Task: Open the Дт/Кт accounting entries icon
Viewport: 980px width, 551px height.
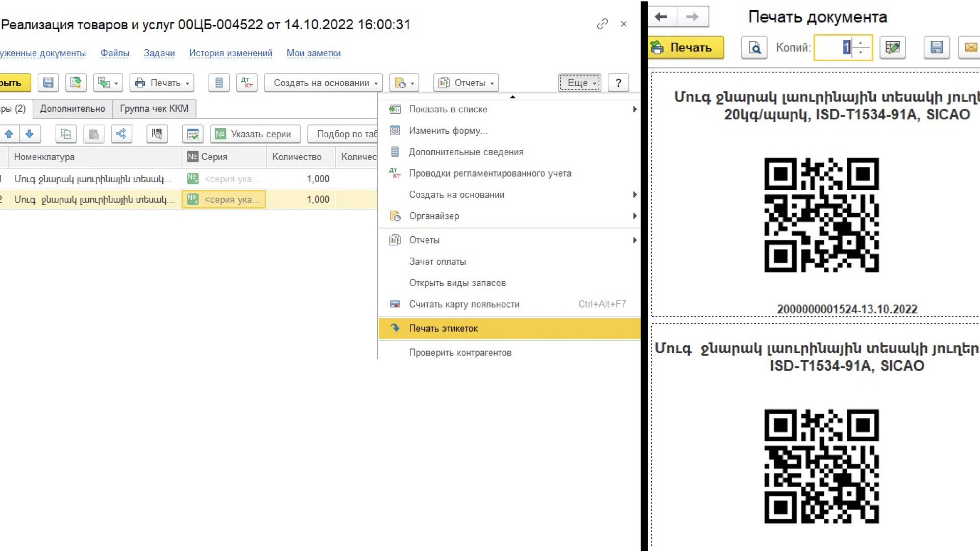Action: click(x=247, y=83)
